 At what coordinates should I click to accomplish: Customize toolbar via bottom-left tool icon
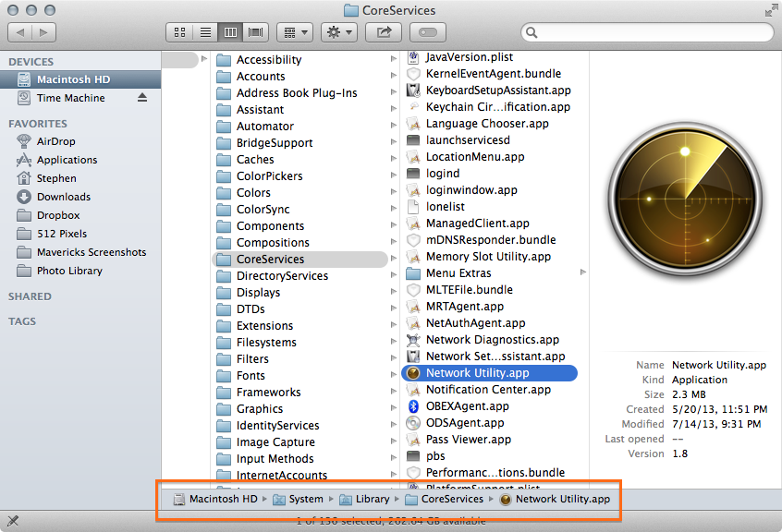13,521
